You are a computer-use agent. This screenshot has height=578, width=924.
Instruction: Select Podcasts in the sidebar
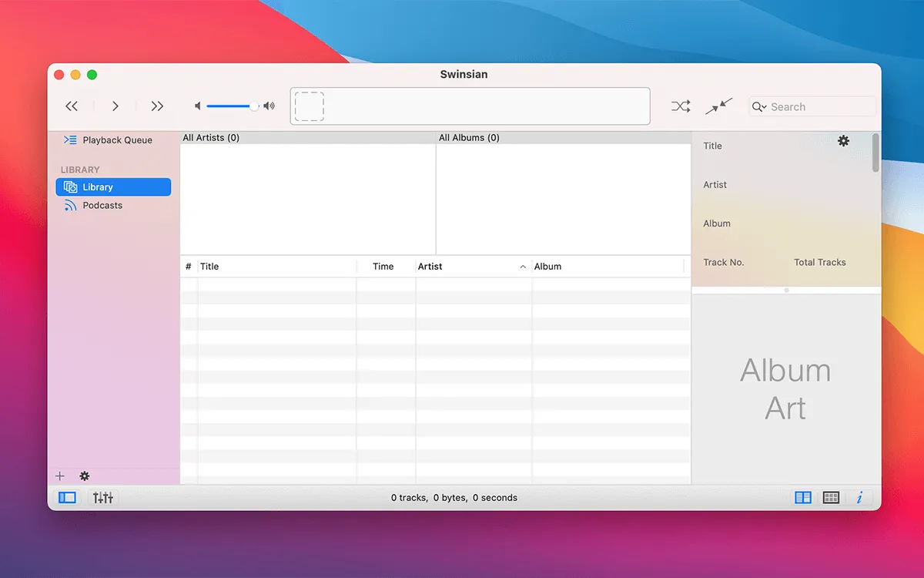(102, 206)
